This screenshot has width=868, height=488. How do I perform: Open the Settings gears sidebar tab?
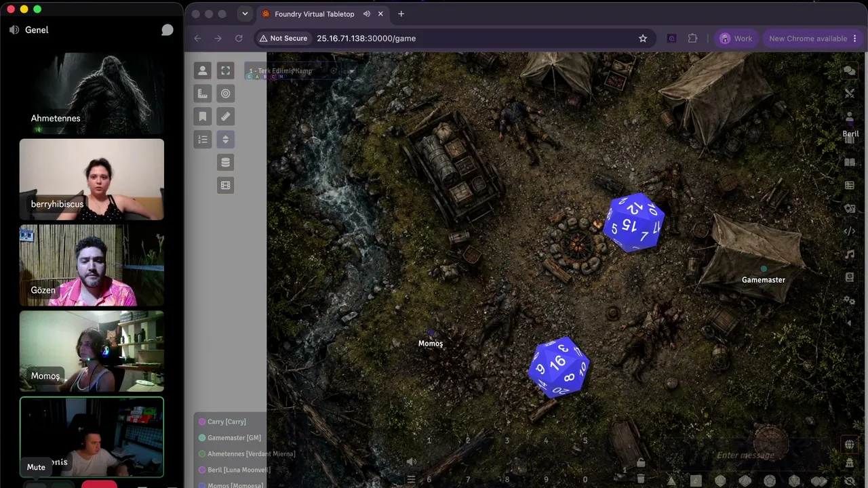tap(849, 301)
